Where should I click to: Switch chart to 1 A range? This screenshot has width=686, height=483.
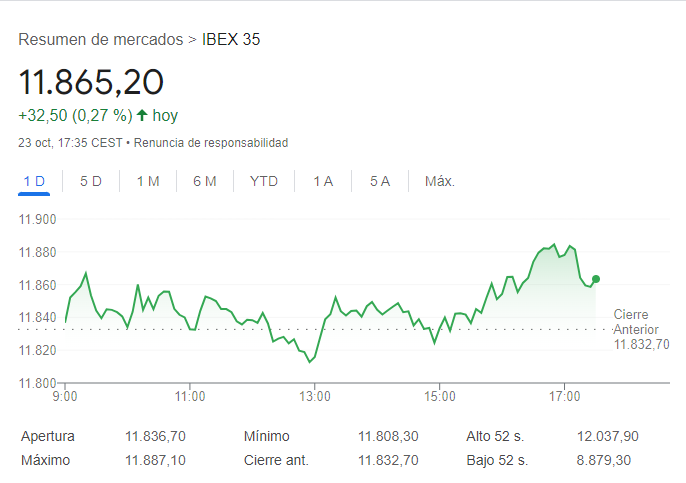click(x=323, y=181)
